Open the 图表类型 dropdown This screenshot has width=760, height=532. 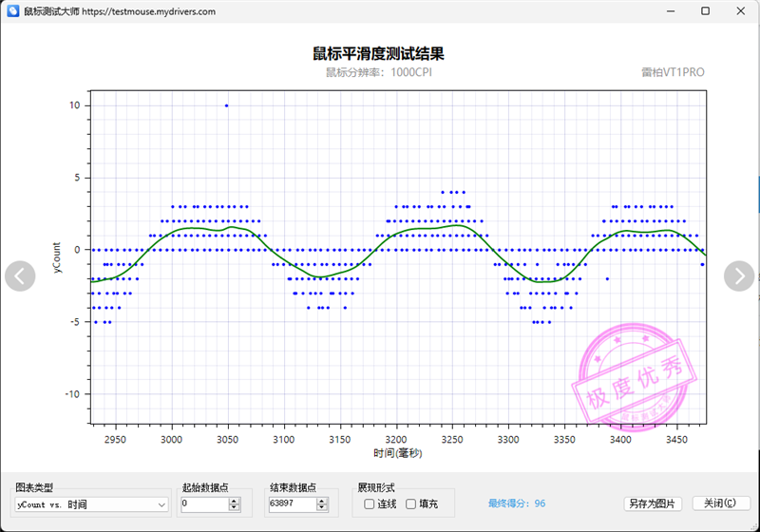pyautogui.click(x=91, y=504)
